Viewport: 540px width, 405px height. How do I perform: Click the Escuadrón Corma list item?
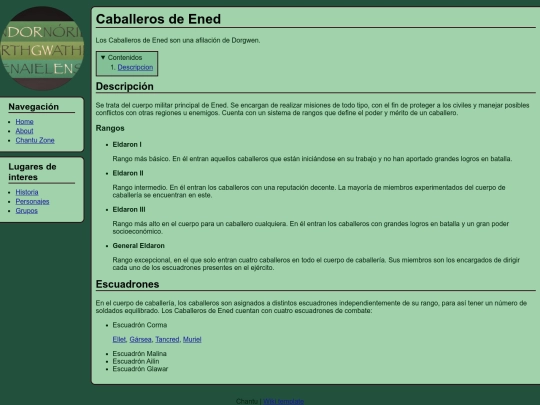tap(140, 325)
